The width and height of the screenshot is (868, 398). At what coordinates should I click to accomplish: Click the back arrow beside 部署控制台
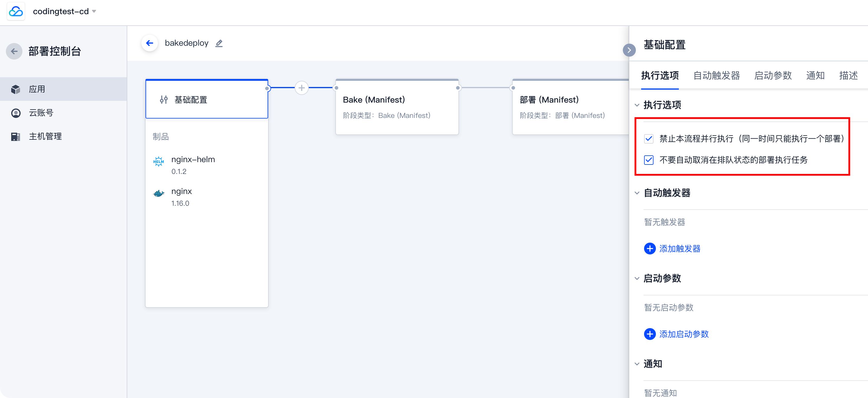click(14, 51)
